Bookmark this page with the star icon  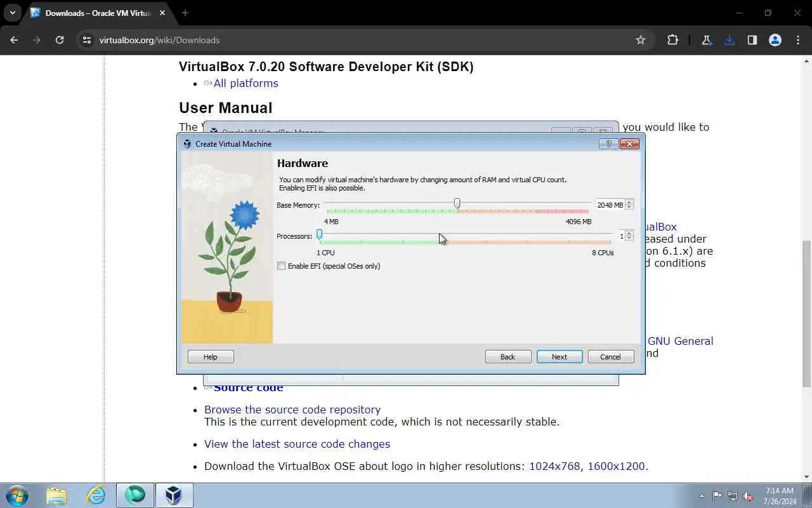pyautogui.click(x=641, y=40)
